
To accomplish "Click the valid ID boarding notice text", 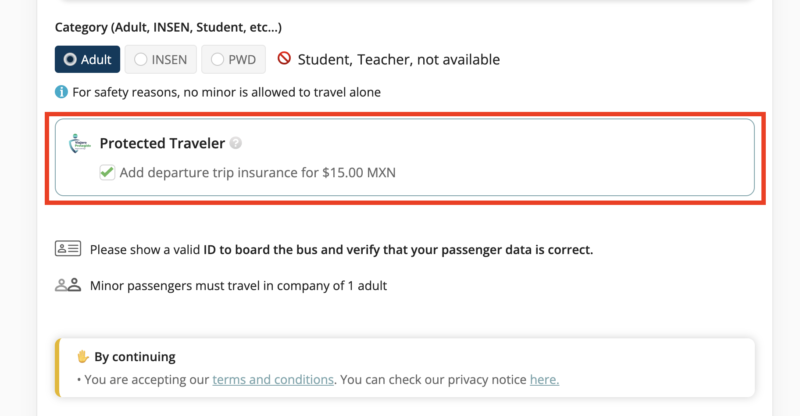I will (x=341, y=249).
